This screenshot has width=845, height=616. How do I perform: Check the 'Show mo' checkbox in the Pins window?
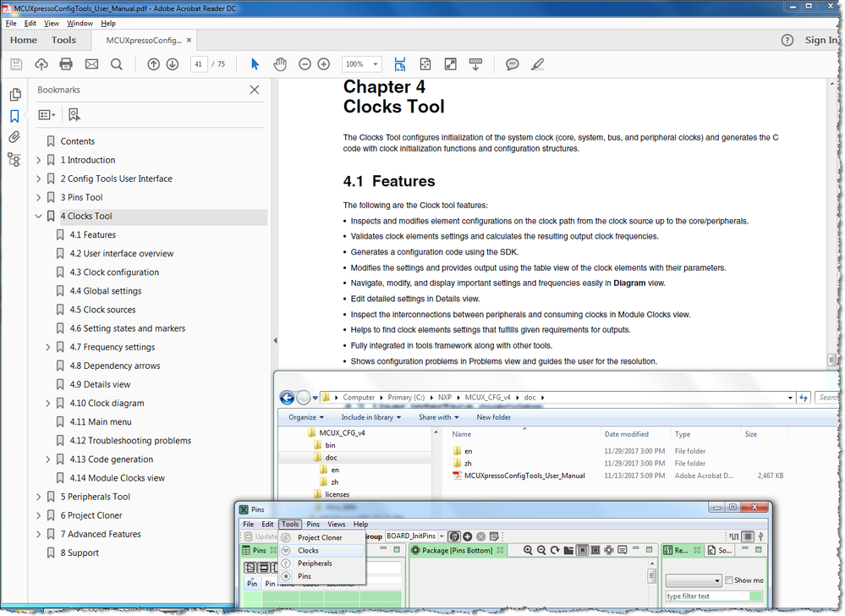(x=729, y=580)
